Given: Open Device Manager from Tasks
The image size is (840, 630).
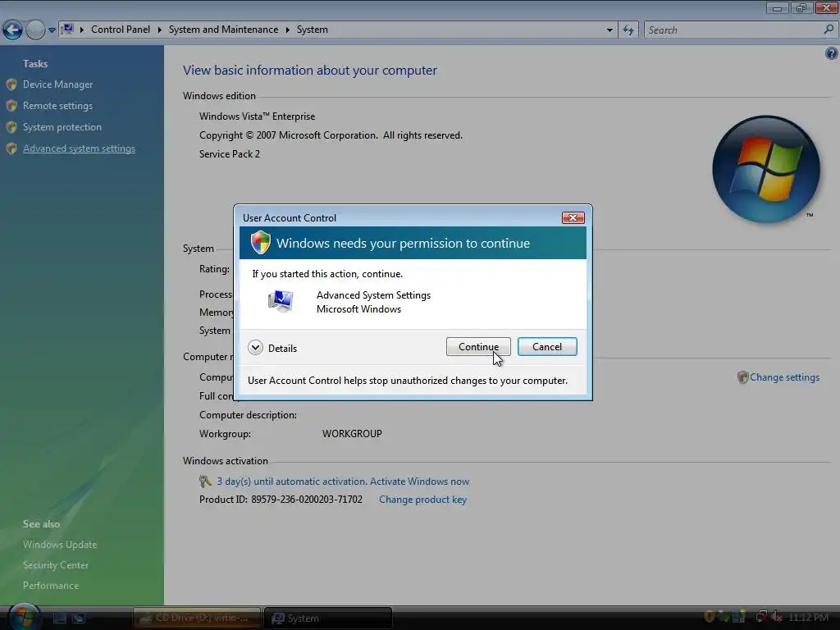Looking at the screenshot, I should 58,84.
